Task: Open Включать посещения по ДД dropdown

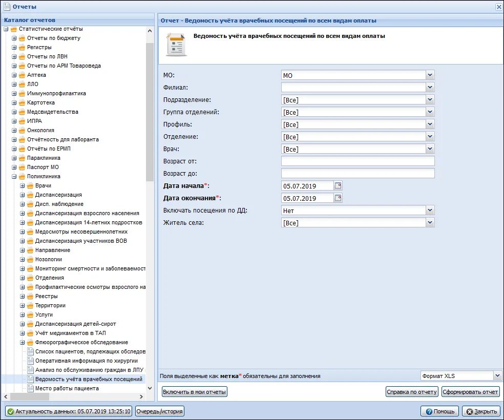Action: (x=430, y=210)
